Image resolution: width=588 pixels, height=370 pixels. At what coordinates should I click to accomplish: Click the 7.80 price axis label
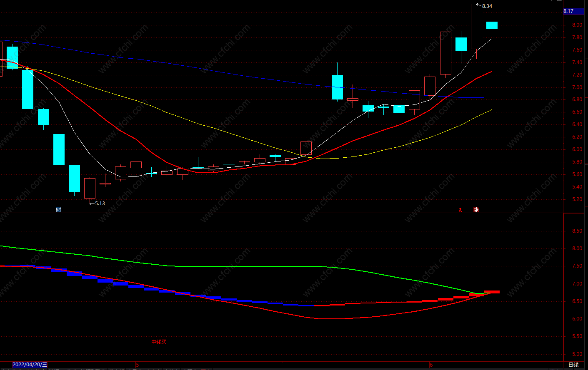point(577,37)
